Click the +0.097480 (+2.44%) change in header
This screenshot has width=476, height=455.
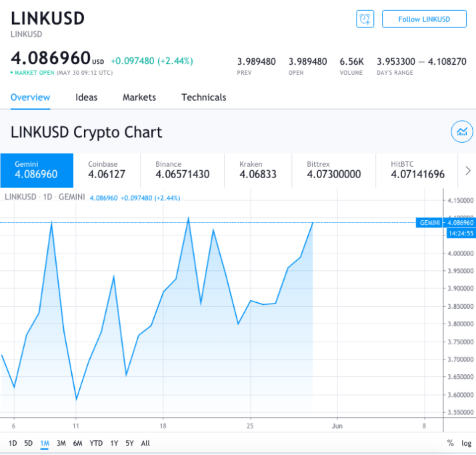pyautogui.click(x=152, y=61)
